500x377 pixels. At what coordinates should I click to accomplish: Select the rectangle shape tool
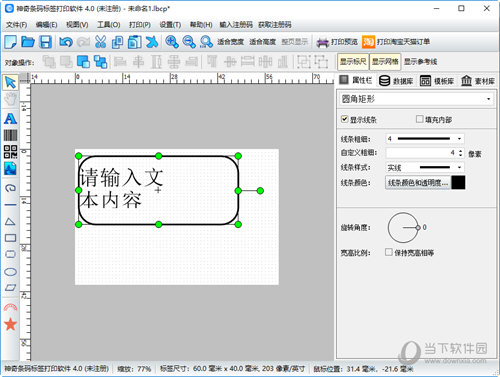coord(10,238)
